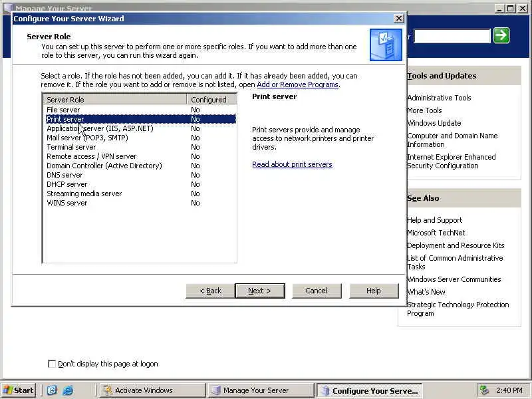
Task: Select Streaming media server role
Action: tap(140, 194)
